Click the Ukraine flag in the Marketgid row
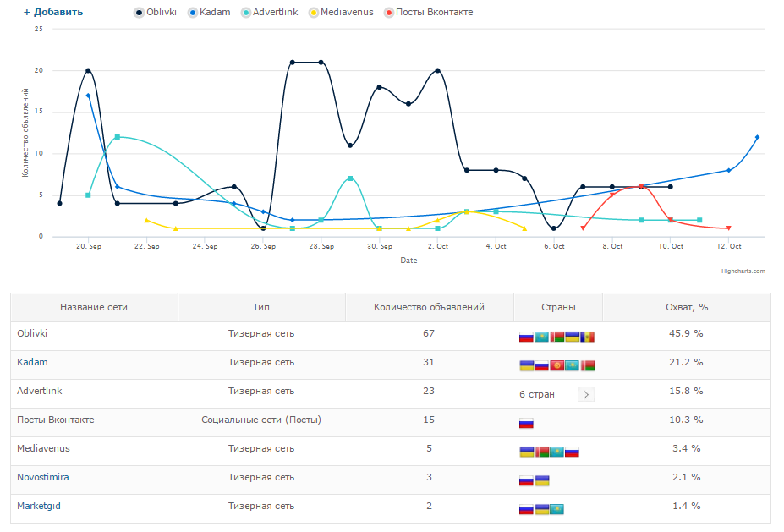This screenshot has height=532, width=784. click(541, 509)
